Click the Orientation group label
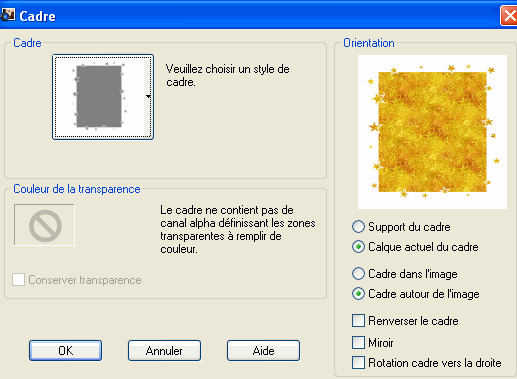The height and width of the screenshot is (379, 517). (x=369, y=43)
